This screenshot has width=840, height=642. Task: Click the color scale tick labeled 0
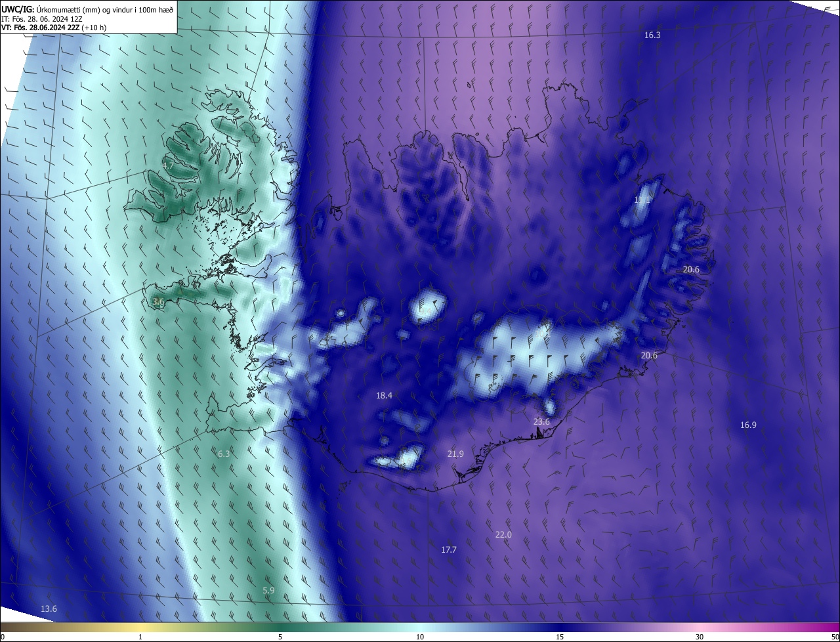(3, 637)
